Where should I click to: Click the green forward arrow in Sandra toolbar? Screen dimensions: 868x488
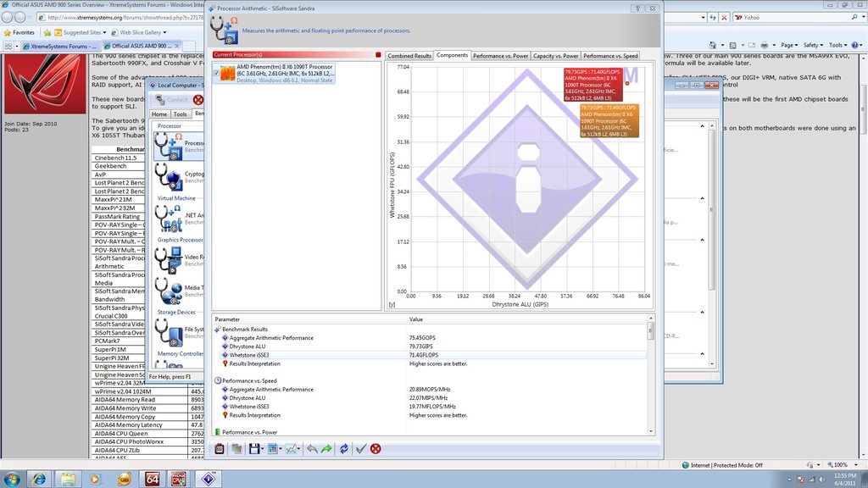pos(326,449)
